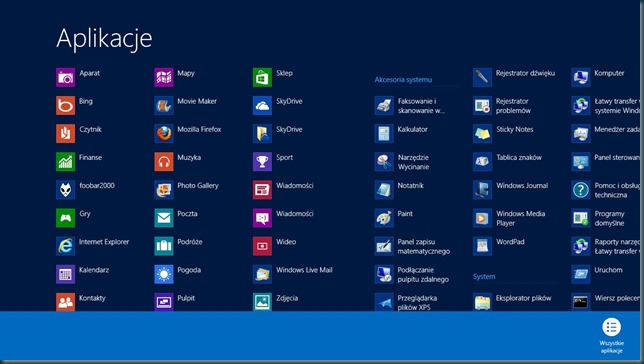Launch foobar2000 from the apps list
The width and height of the screenshot is (644, 364).
(65, 190)
